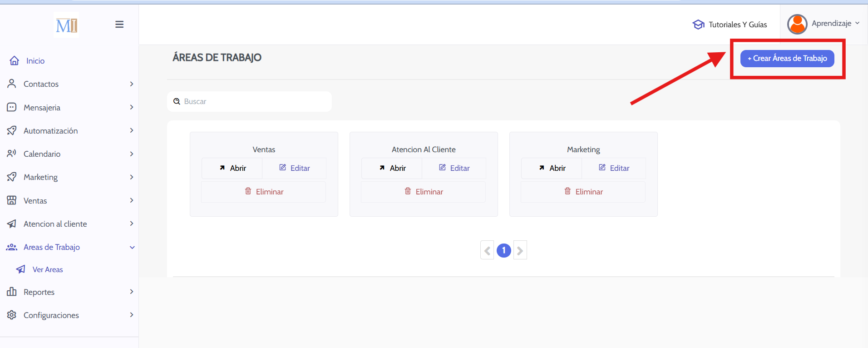
Task: Click the Tutoriales graduation cap icon
Action: point(698,25)
